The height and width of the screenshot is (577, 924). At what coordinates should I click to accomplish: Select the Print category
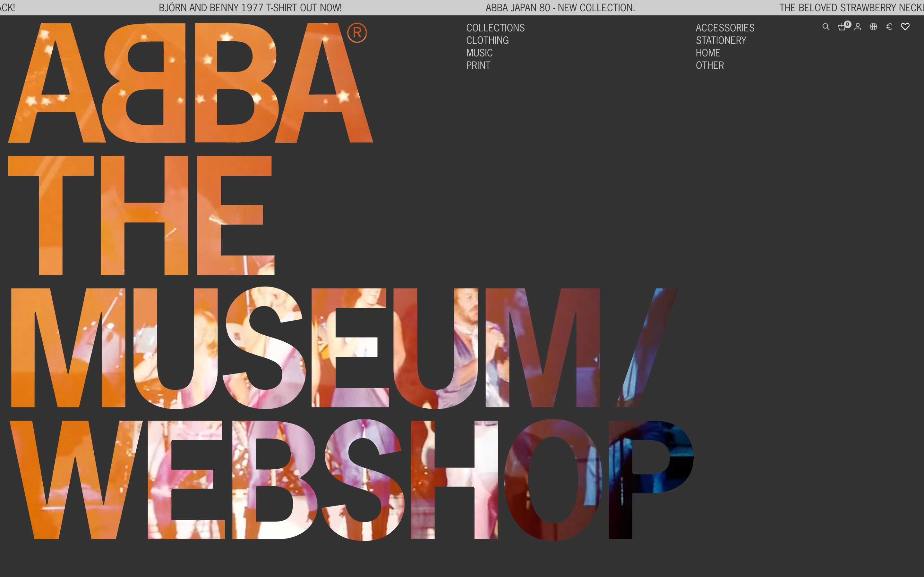coord(478,66)
